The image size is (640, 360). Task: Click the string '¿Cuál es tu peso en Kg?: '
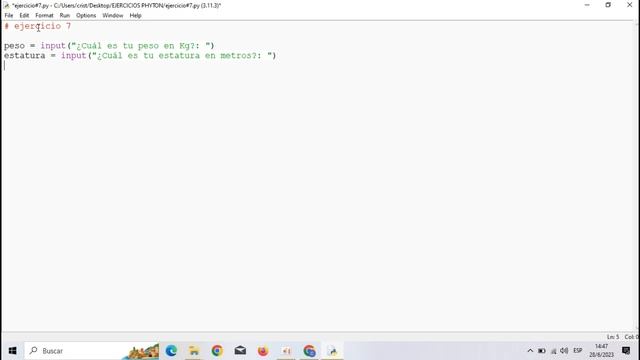[x=140, y=46]
